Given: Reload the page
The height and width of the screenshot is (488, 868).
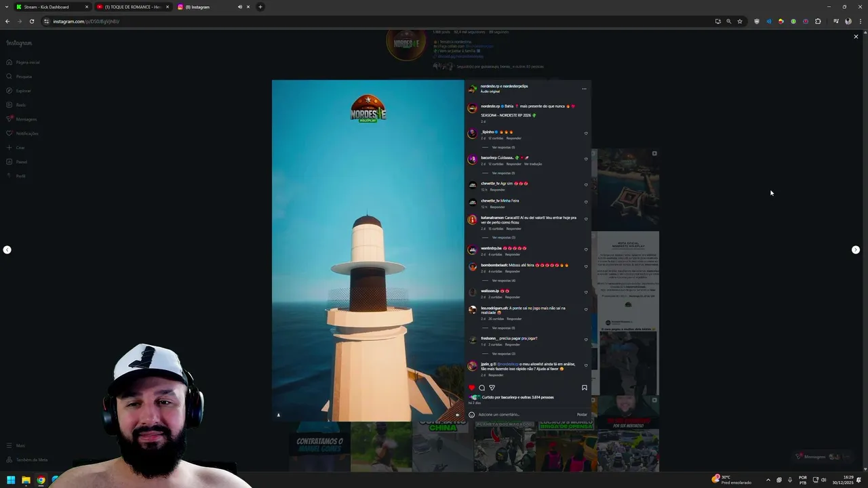Looking at the screenshot, I should (31, 21).
